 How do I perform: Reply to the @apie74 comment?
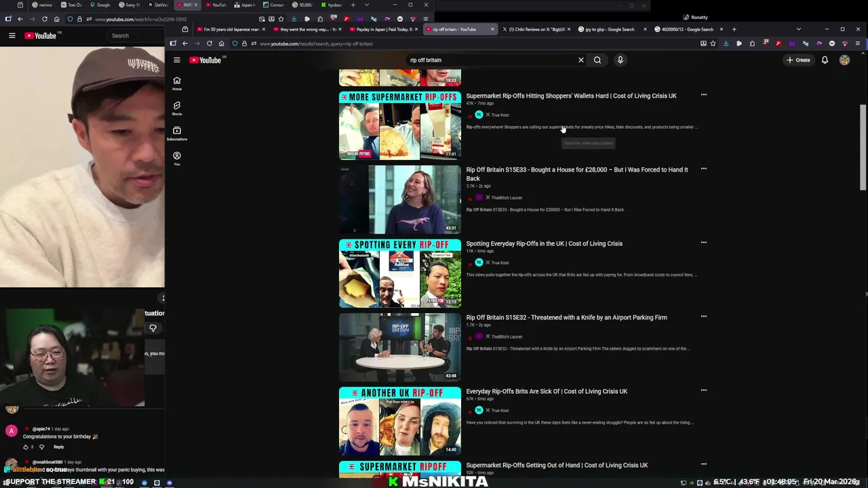pos(59,447)
